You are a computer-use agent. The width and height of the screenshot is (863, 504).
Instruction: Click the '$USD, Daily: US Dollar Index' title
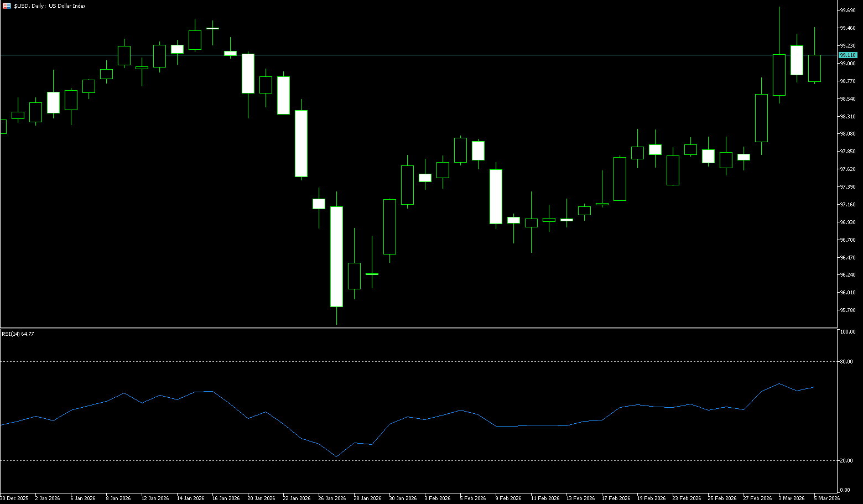(50, 6)
